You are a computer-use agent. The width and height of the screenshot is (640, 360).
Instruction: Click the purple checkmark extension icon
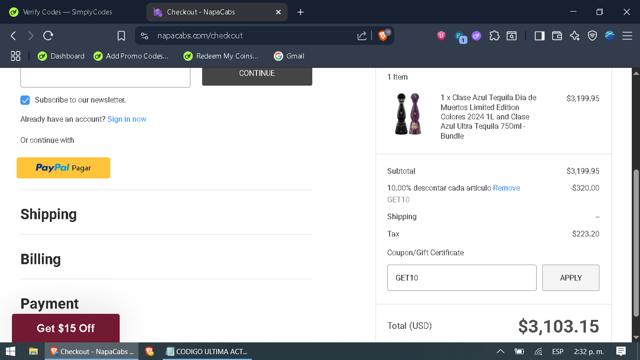(476, 36)
